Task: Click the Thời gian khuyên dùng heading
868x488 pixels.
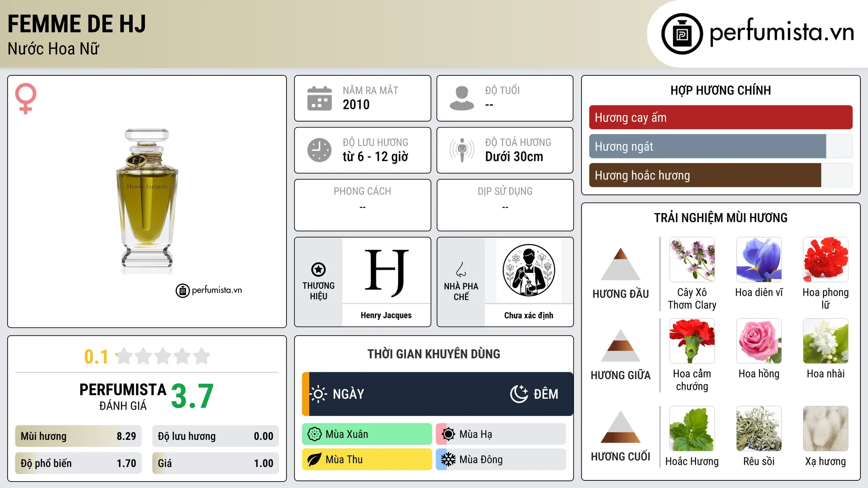Action: pos(434,354)
